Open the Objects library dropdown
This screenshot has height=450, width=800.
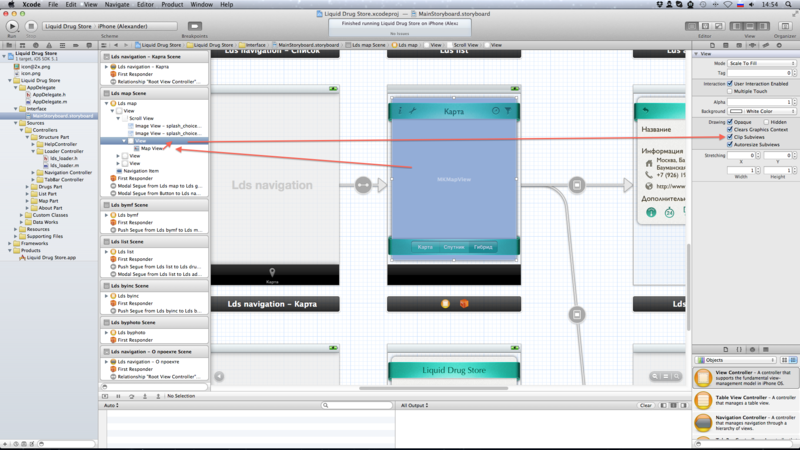736,360
